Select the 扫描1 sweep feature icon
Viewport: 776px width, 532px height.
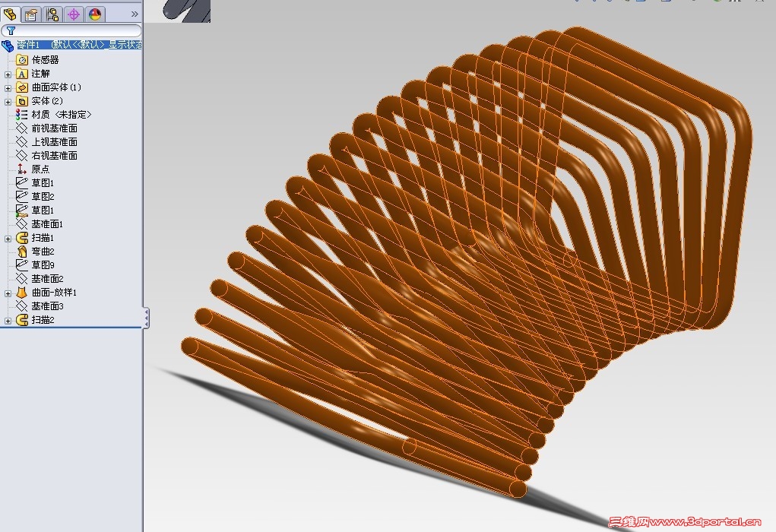coord(22,238)
